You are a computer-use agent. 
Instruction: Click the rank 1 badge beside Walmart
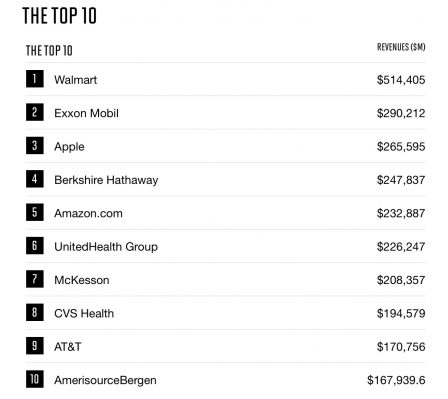point(35,79)
